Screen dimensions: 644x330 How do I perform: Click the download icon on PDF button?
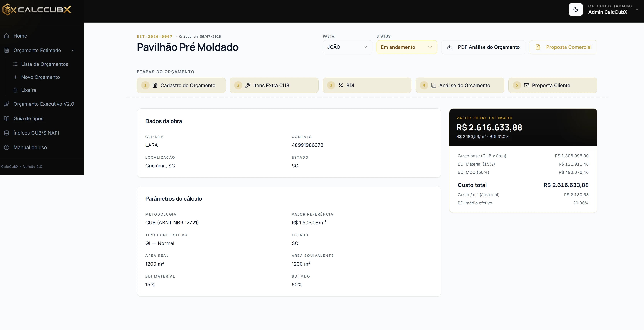coord(450,47)
